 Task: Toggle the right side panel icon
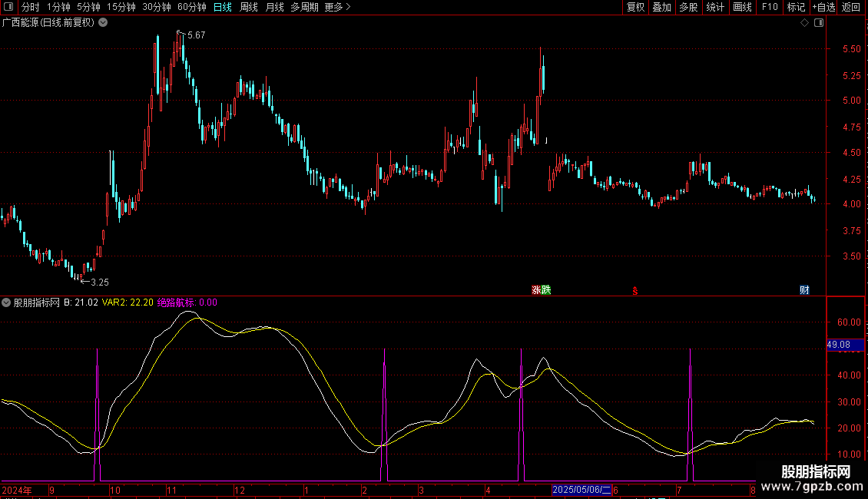pyautogui.click(x=819, y=23)
